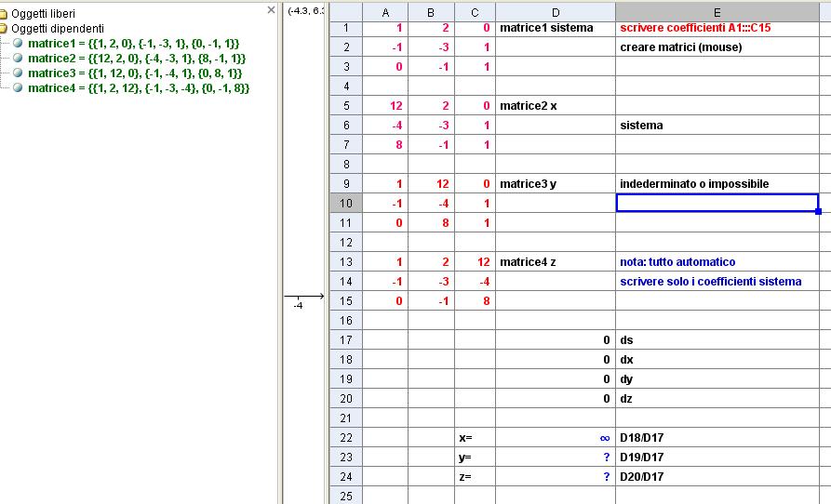Click cell A5 containing 12
The width and height of the screenshot is (831, 504).
pyautogui.click(x=385, y=106)
